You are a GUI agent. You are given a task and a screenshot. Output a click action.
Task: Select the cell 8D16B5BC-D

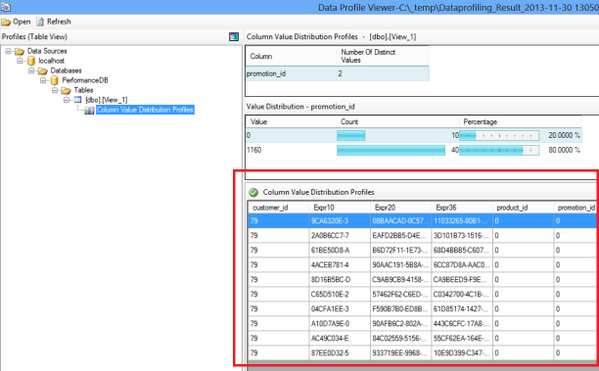(x=339, y=280)
